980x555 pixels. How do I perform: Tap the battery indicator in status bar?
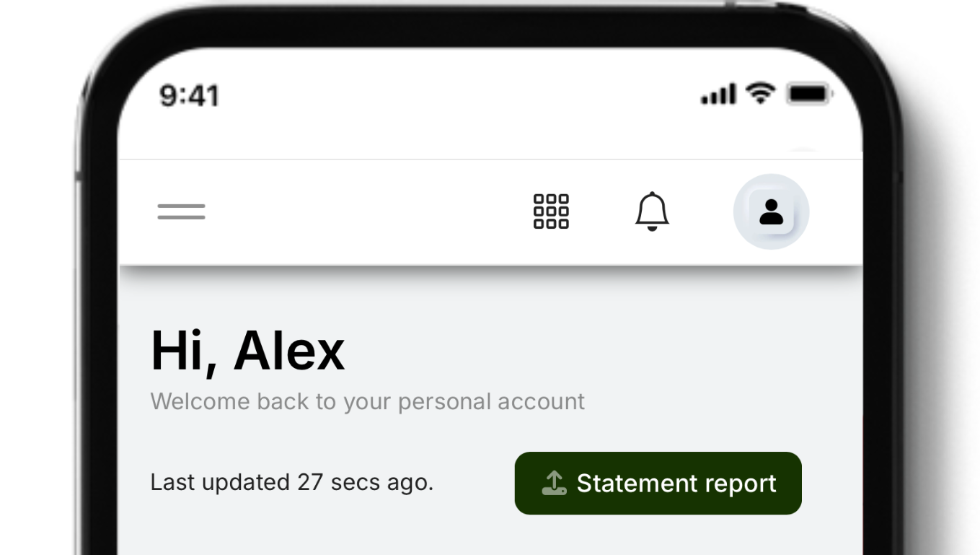click(810, 94)
